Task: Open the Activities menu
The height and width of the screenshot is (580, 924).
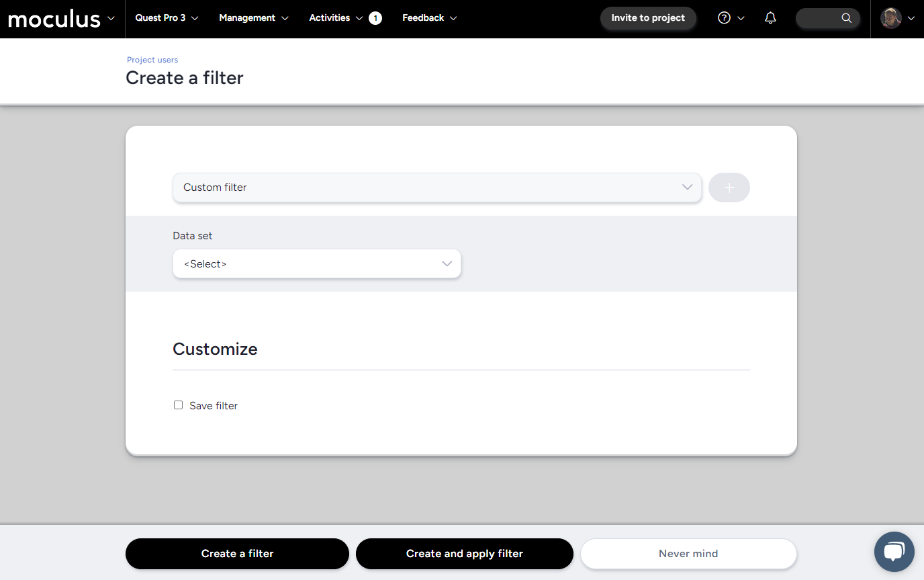Action: (x=335, y=18)
